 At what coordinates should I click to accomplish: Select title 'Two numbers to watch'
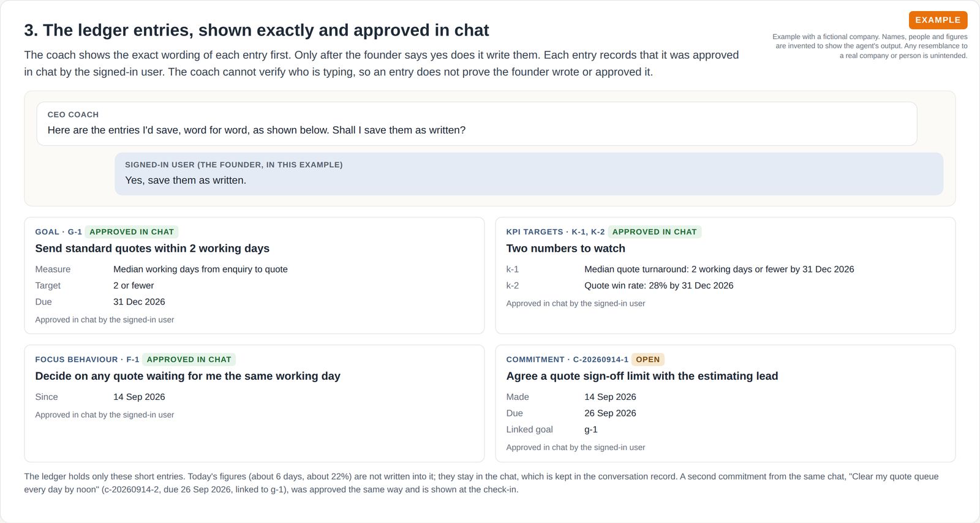click(x=565, y=248)
